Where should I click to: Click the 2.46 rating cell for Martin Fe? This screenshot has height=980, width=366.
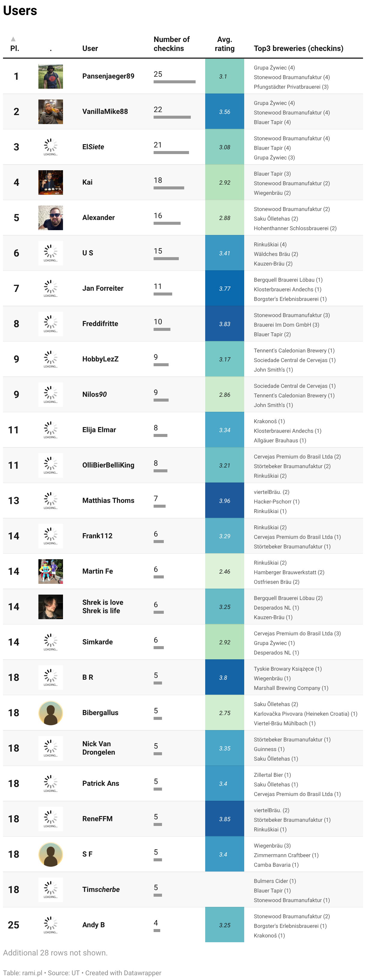225,572
